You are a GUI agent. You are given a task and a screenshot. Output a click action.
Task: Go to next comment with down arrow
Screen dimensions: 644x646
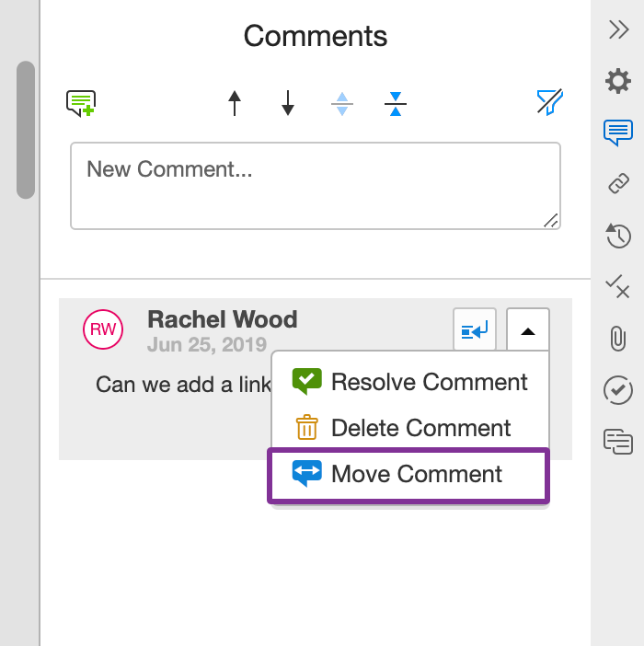[288, 103]
